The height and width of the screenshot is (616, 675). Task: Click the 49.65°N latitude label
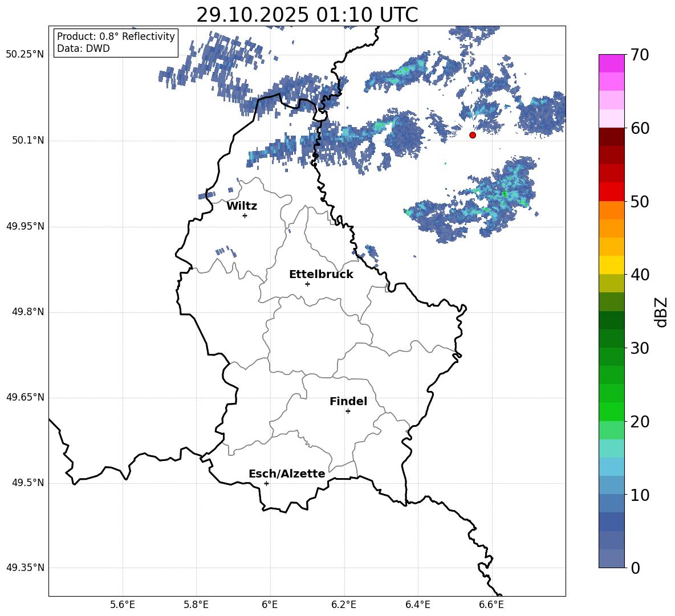(x=25, y=397)
